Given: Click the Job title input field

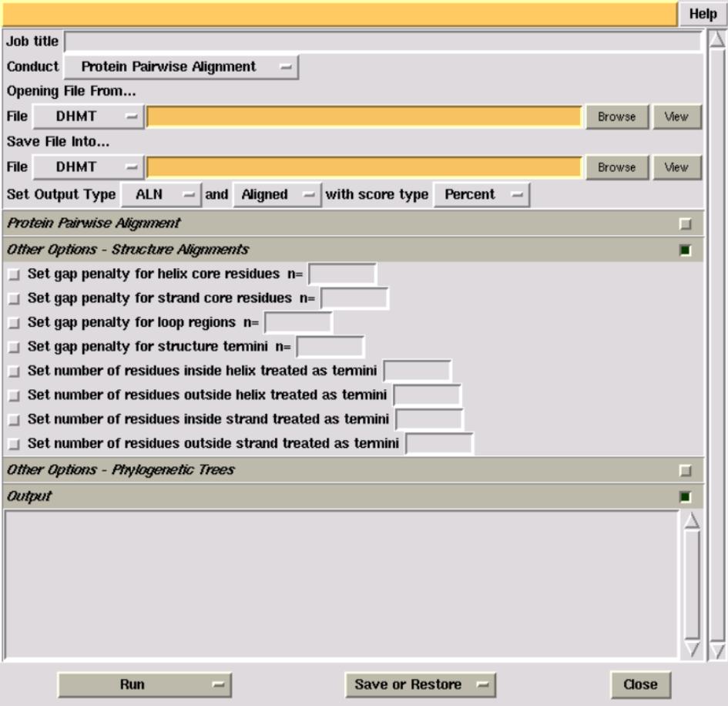Looking at the screenshot, I should click(382, 42).
